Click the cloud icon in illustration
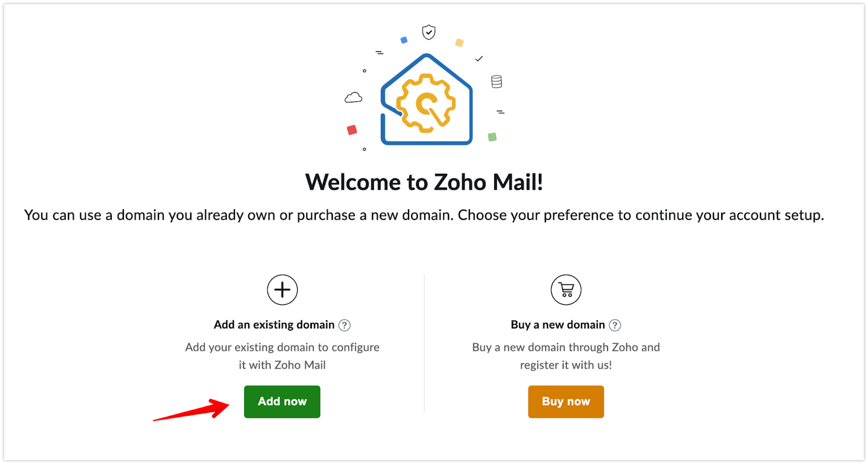Screen dimensions: 868x464 click(x=354, y=98)
